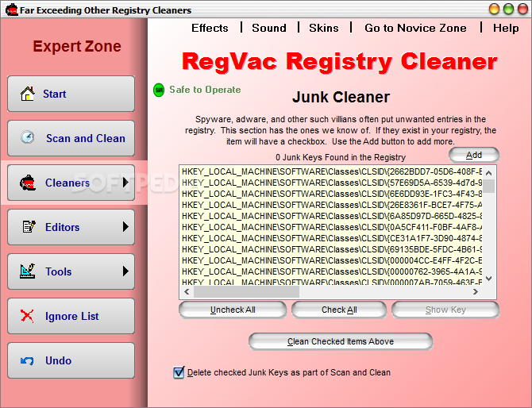Image resolution: width=532 pixels, height=408 pixels.
Task: Click the list's scroll down arrow
Action: (x=489, y=279)
